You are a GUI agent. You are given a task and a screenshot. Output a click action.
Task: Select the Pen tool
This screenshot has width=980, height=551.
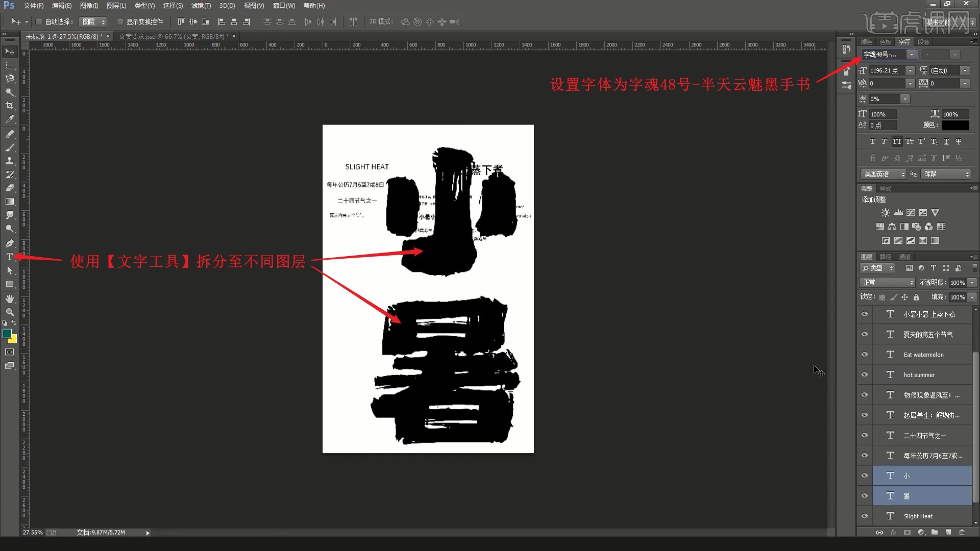tap(10, 243)
